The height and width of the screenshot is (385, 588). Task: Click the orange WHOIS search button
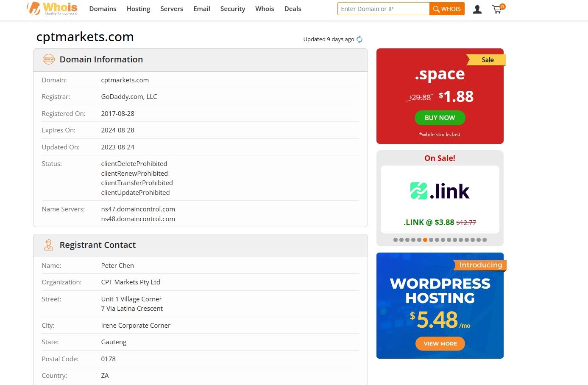pos(447,9)
